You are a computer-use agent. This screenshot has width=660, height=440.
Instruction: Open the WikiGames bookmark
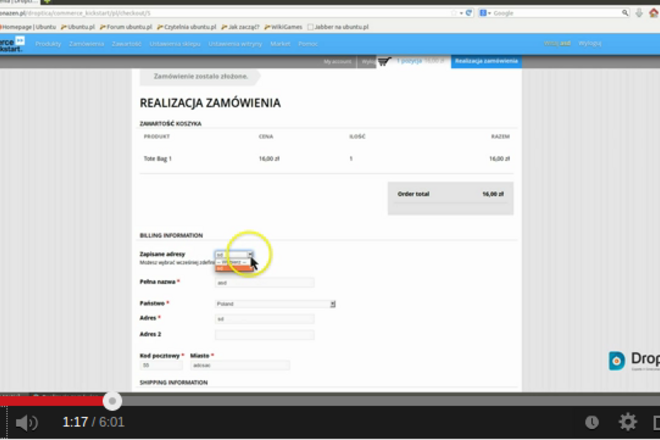click(x=283, y=27)
